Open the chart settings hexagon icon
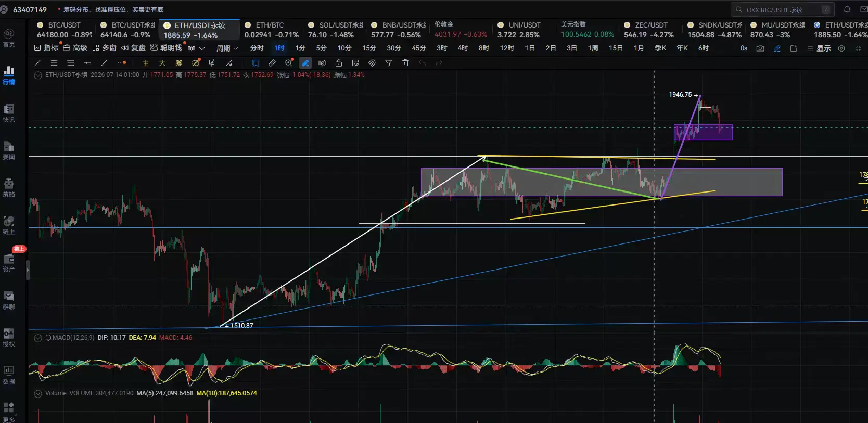The height and width of the screenshot is (423, 868). pyautogui.click(x=841, y=48)
